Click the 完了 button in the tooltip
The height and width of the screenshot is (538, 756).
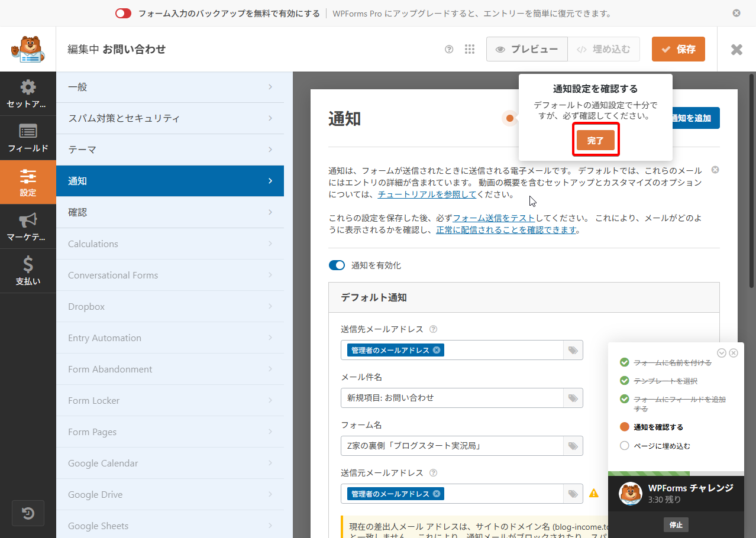coord(596,141)
